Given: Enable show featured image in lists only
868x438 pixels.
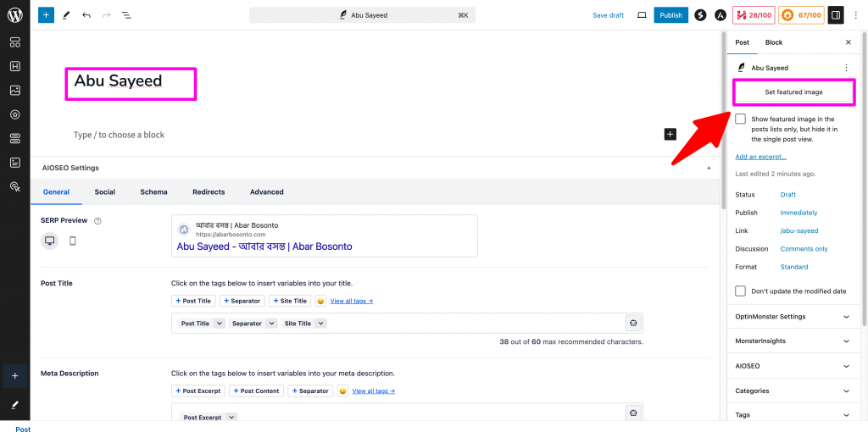Looking at the screenshot, I should tap(741, 119).
